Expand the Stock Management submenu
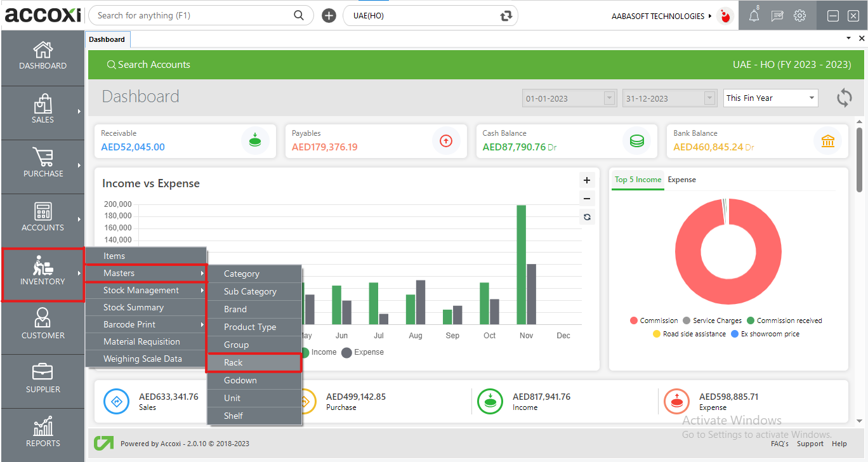The width and height of the screenshot is (868, 462). (x=146, y=290)
